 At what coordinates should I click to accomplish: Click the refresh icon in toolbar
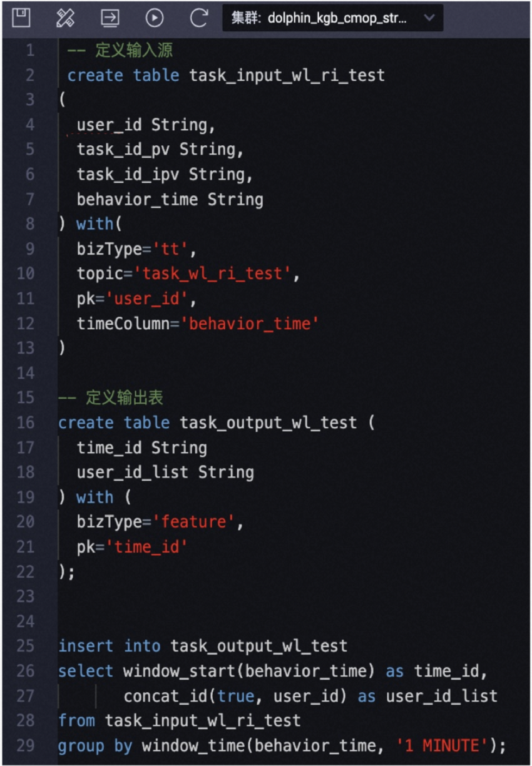point(199,18)
